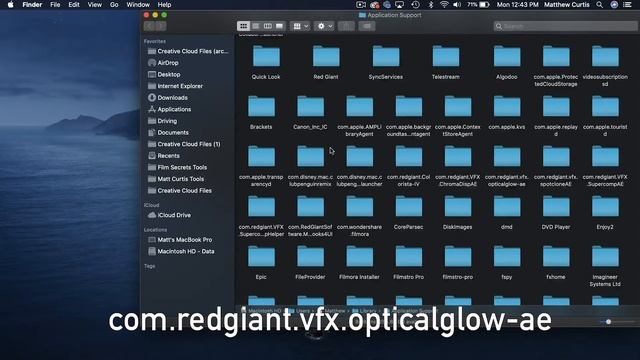Select the Filmora Installer folder
Viewport: 640px width, 360px height.
pyautogui.click(x=359, y=258)
